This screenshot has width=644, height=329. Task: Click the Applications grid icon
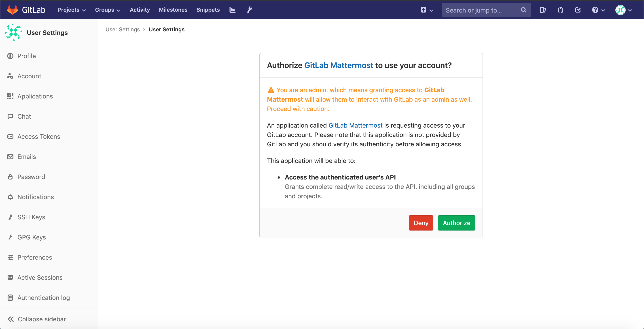click(x=10, y=96)
